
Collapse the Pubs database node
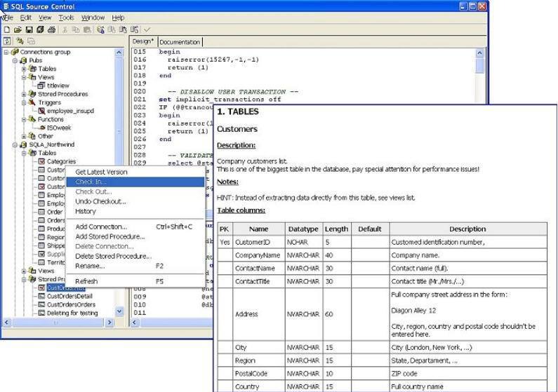point(14,60)
